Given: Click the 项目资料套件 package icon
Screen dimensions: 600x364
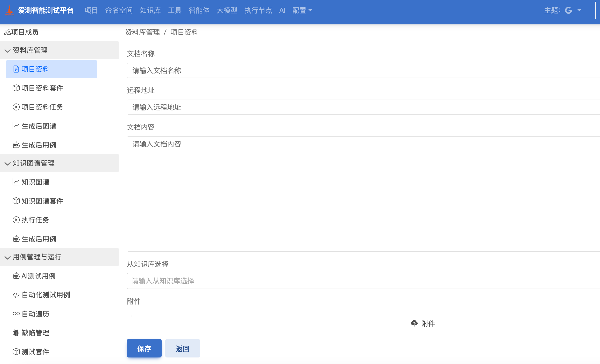Looking at the screenshot, I should [16, 88].
